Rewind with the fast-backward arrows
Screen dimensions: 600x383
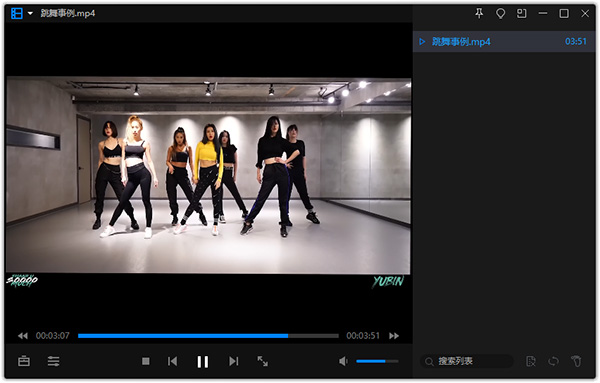(x=23, y=336)
